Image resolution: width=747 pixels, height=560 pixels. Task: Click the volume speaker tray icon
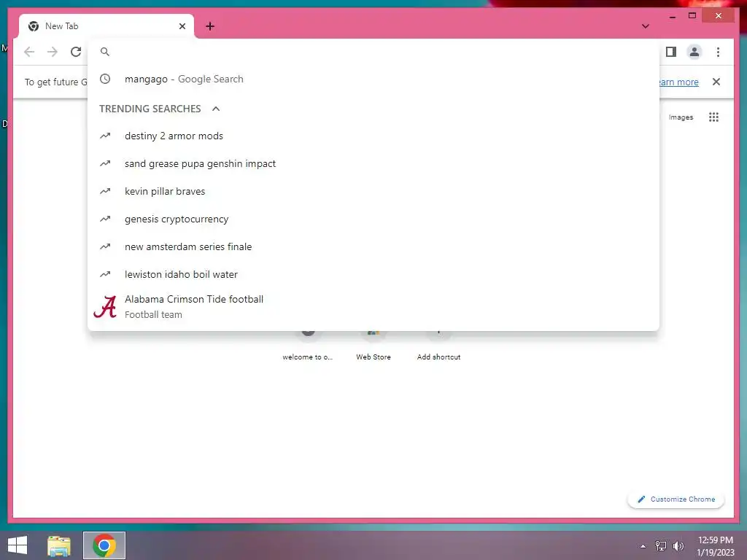pyautogui.click(x=678, y=546)
